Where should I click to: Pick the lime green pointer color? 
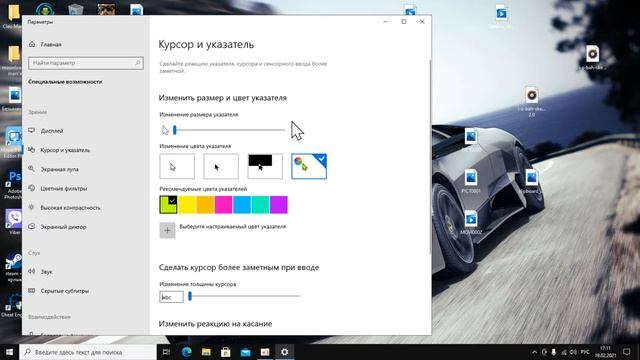168,205
